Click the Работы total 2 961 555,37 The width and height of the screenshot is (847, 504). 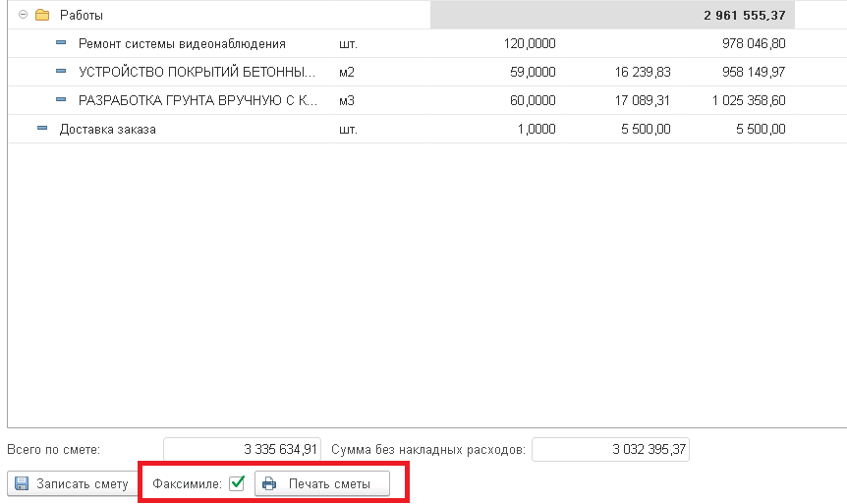(744, 16)
